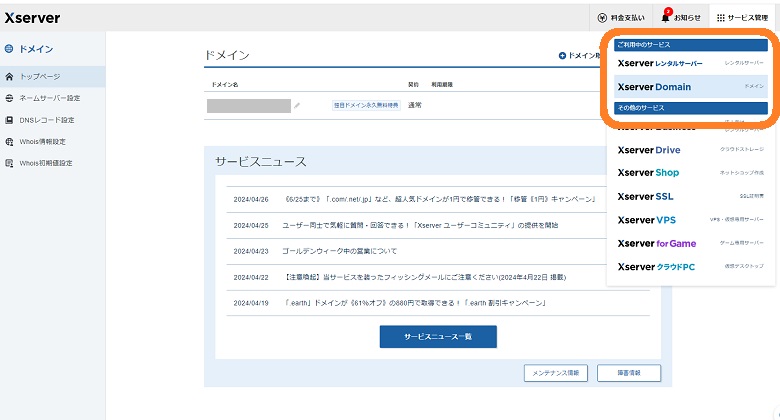Viewport: 780px width, 420px height.
Task: Select Xserver Drive from the service menu
Action: click(690, 150)
